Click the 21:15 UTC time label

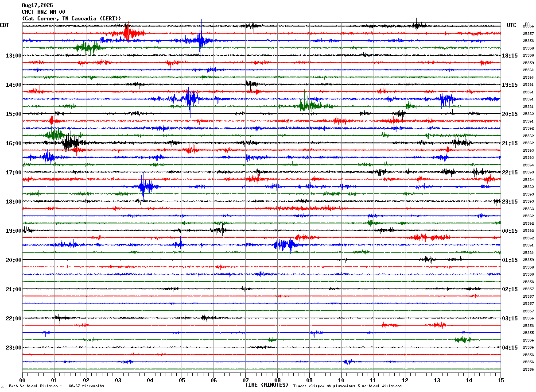point(510,143)
